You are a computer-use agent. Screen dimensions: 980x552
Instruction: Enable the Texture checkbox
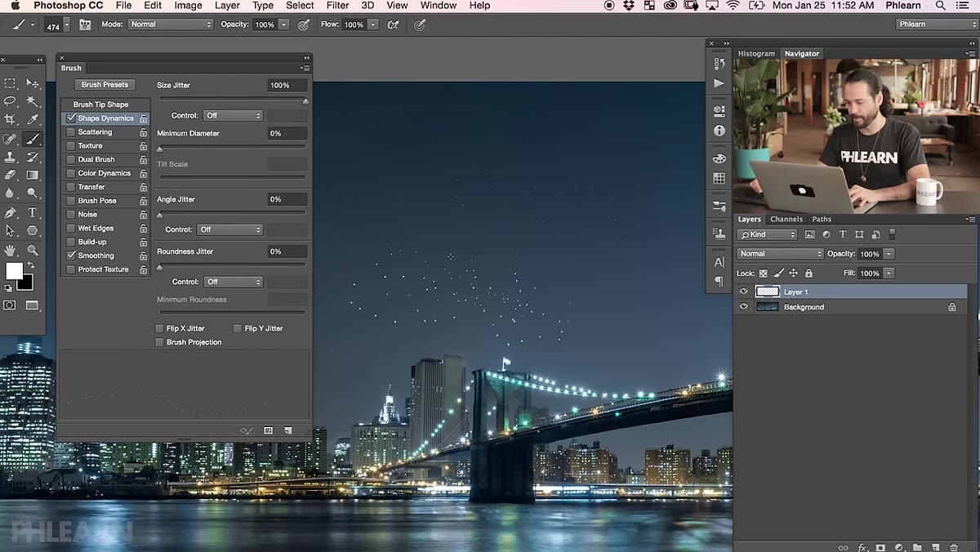71,146
